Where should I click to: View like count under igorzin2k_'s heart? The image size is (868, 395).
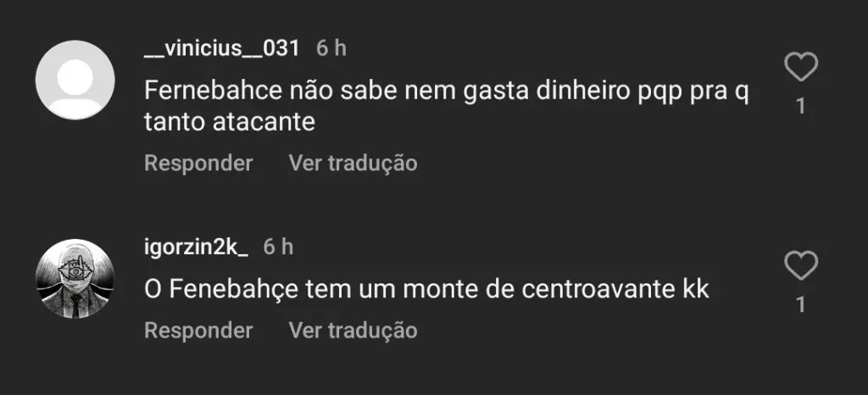click(x=801, y=304)
